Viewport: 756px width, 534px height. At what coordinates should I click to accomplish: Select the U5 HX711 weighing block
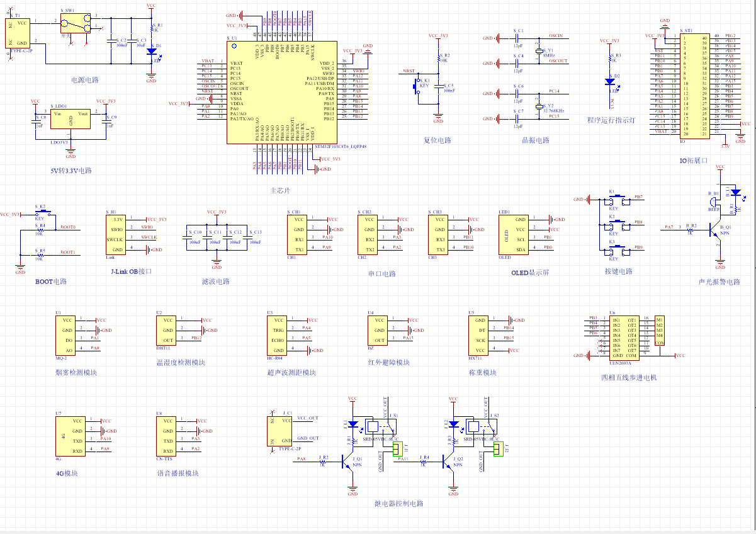click(478, 336)
